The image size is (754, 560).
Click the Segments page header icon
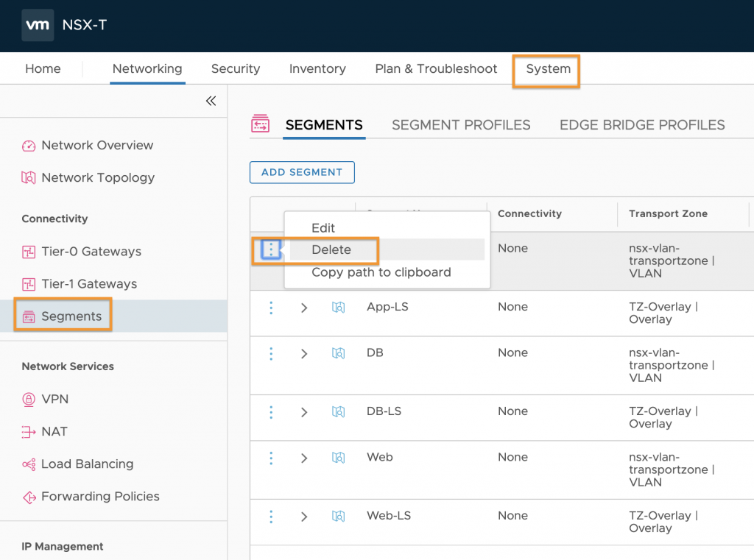(260, 124)
